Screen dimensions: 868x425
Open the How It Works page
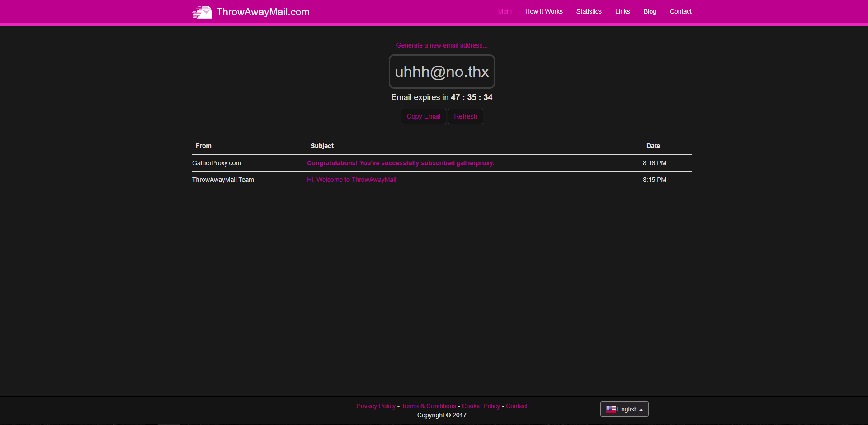[544, 11]
